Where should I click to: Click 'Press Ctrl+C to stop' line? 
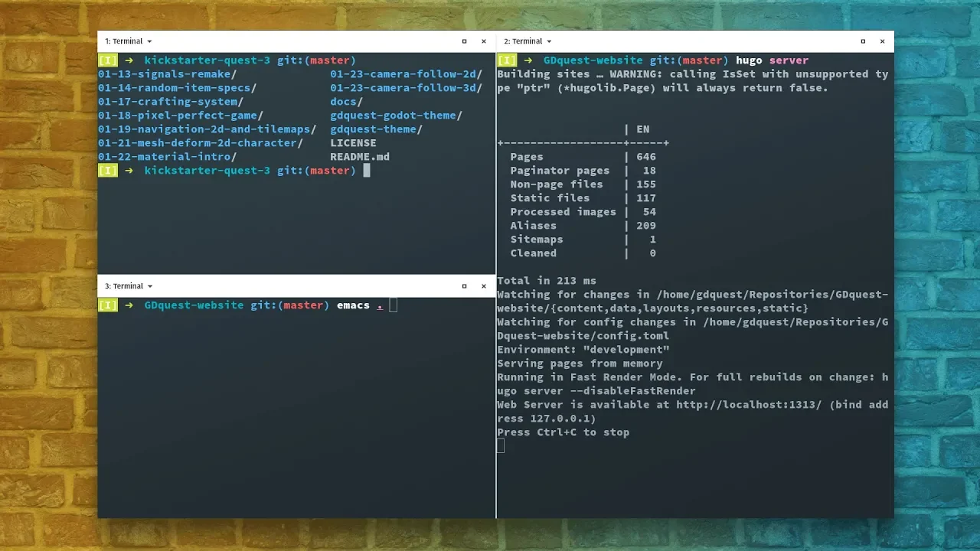(x=563, y=432)
